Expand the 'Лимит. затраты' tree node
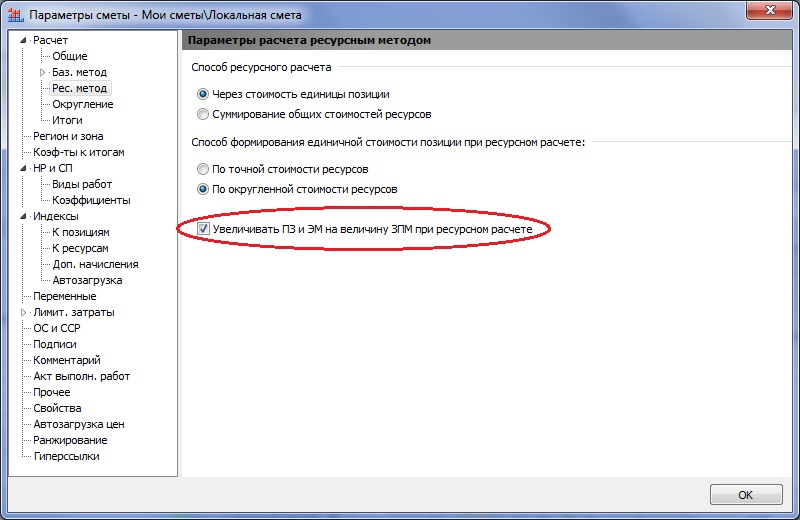 [25, 313]
